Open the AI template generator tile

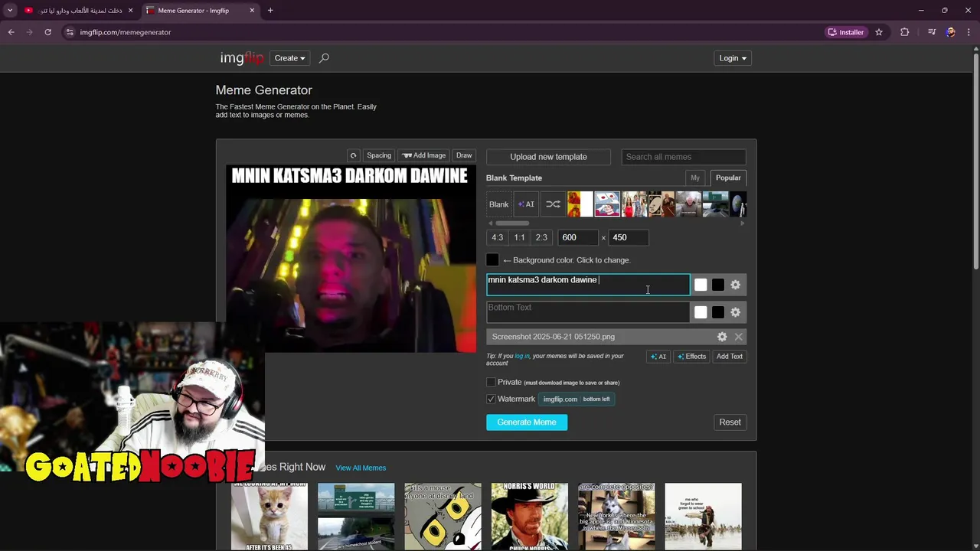526,204
